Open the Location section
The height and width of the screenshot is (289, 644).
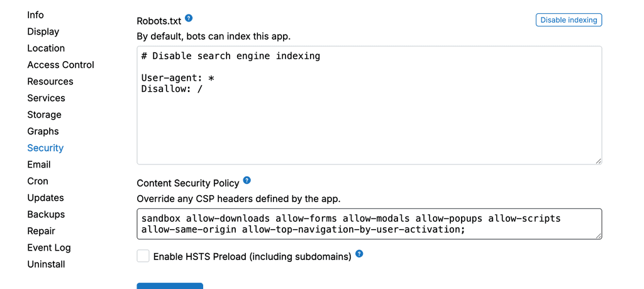click(46, 48)
